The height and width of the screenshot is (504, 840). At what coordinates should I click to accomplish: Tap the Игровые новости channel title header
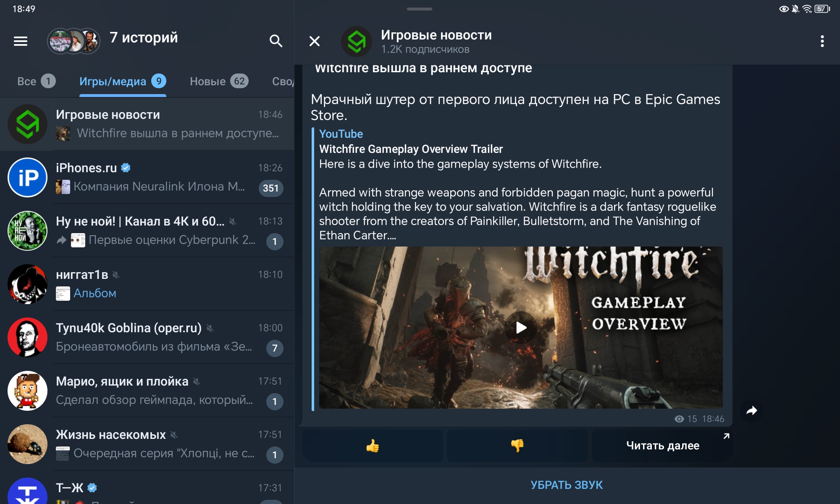click(x=436, y=35)
